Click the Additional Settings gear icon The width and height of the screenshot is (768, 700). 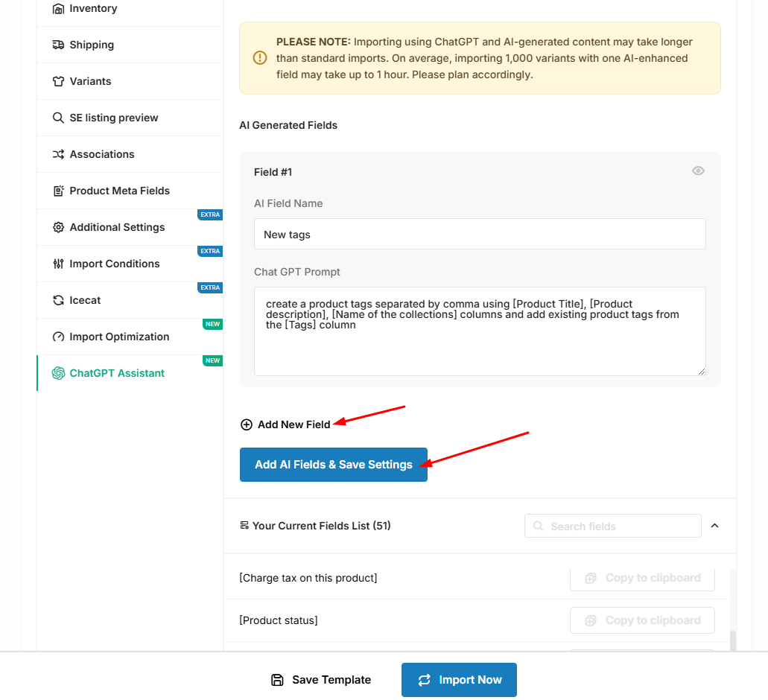click(x=58, y=227)
